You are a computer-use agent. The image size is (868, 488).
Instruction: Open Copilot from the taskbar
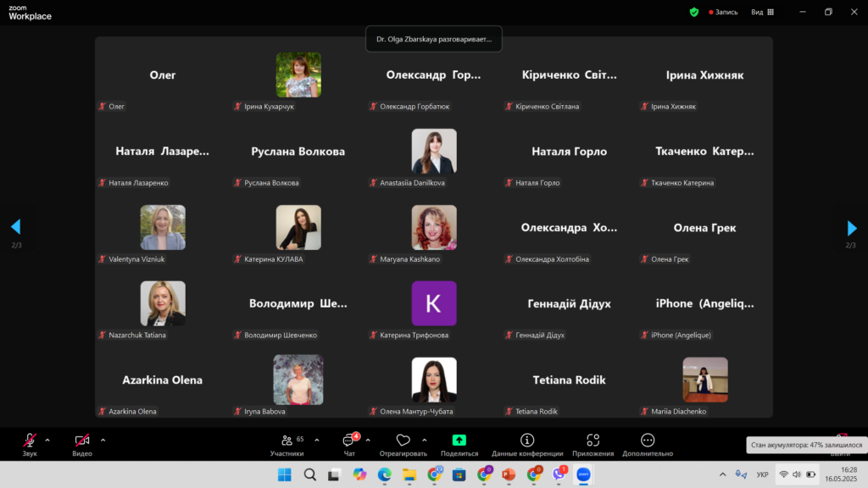359,474
